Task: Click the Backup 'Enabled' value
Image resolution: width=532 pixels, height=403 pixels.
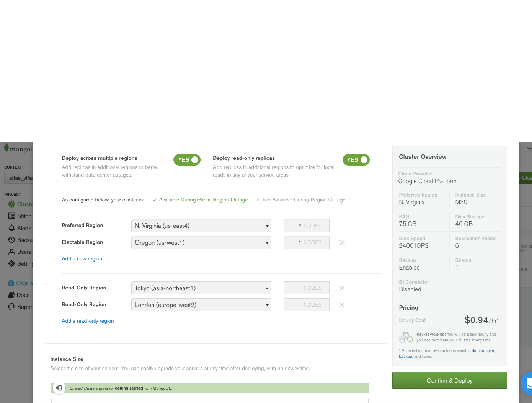Action: pos(409,267)
